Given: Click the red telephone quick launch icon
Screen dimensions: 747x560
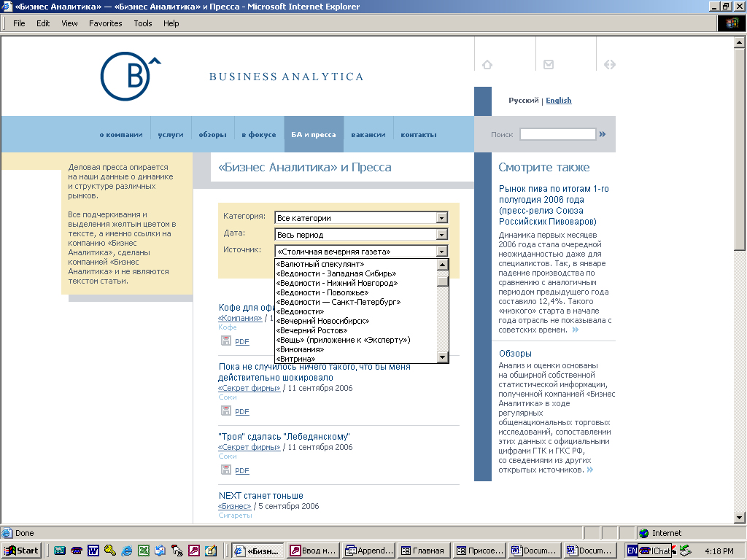Looking at the screenshot, I should (x=76, y=551).
